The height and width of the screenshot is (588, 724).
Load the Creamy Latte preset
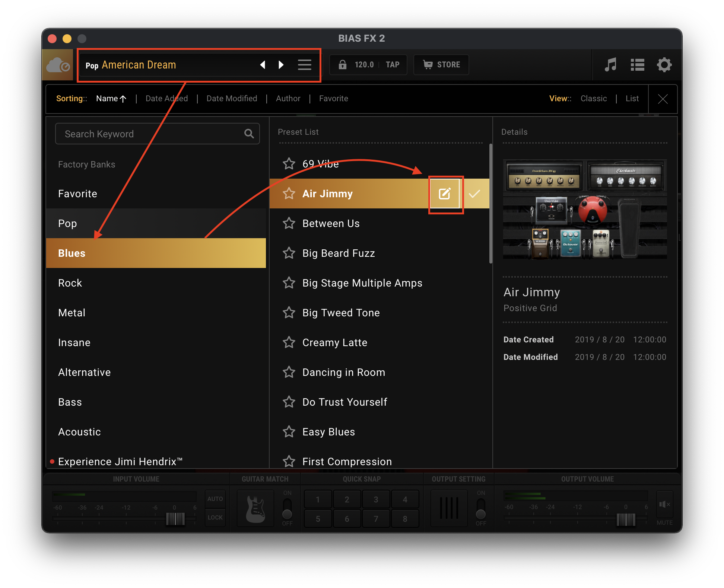[x=379, y=342]
